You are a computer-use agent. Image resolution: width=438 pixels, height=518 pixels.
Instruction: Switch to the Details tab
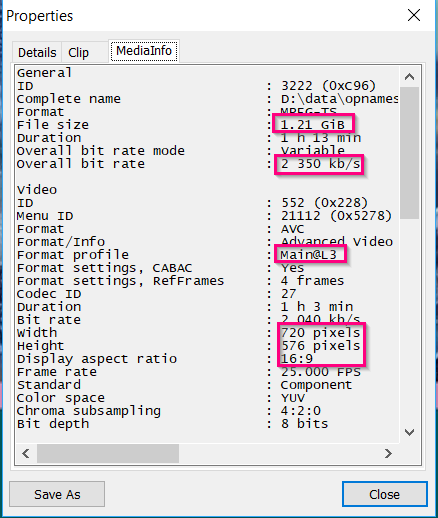pyautogui.click(x=37, y=52)
